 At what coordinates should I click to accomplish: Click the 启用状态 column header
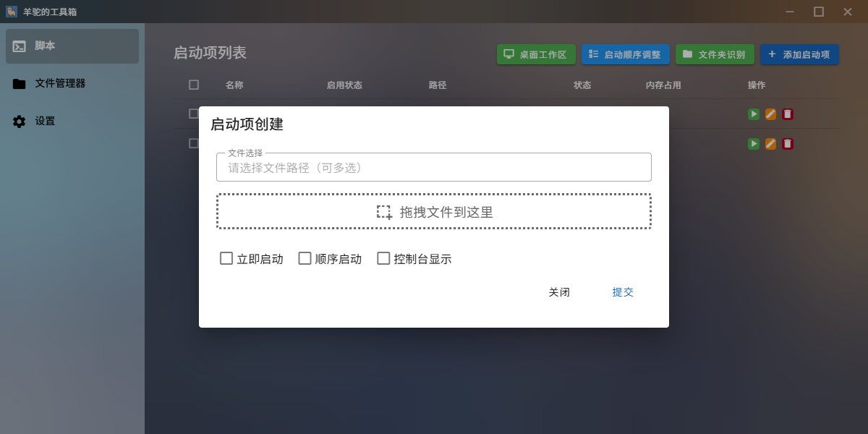click(344, 85)
